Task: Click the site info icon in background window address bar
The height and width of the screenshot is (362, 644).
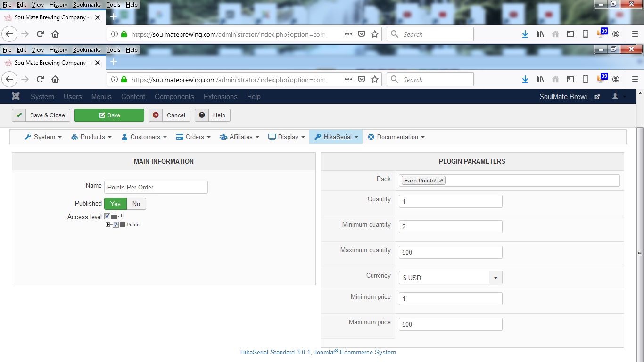Action: [x=115, y=34]
